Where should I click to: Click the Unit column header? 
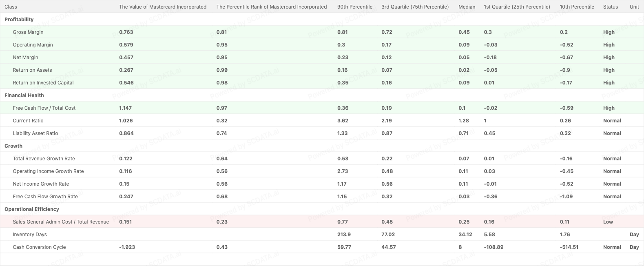click(634, 7)
